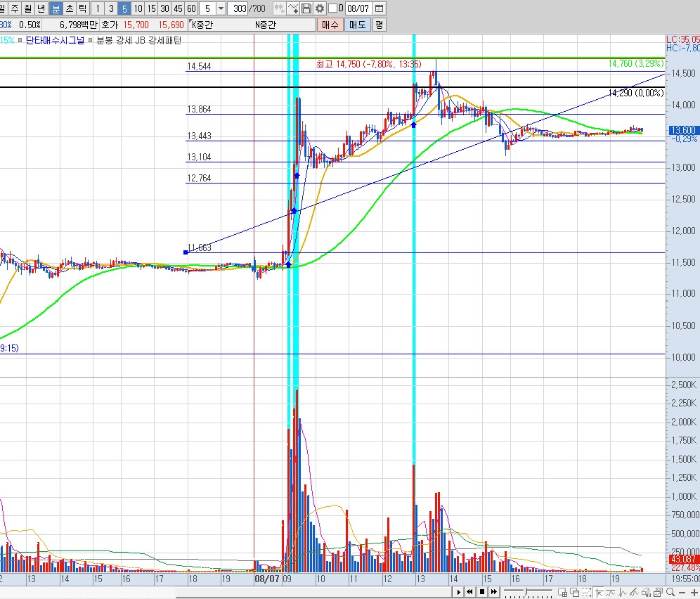Click the custom interval value field showing 5
Image resolution: width=700 pixels, height=599 pixels.
[x=207, y=8]
